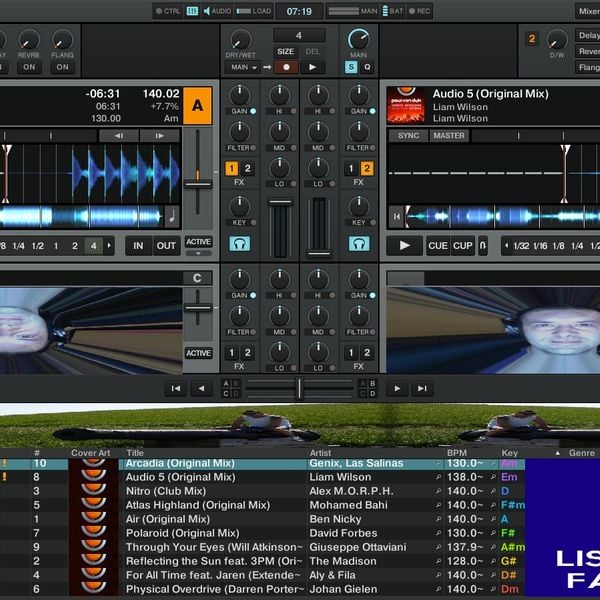Toggle Deck C ACTIVE button
The width and height of the screenshot is (600, 600).
pyautogui.click(x=198, y=353)
